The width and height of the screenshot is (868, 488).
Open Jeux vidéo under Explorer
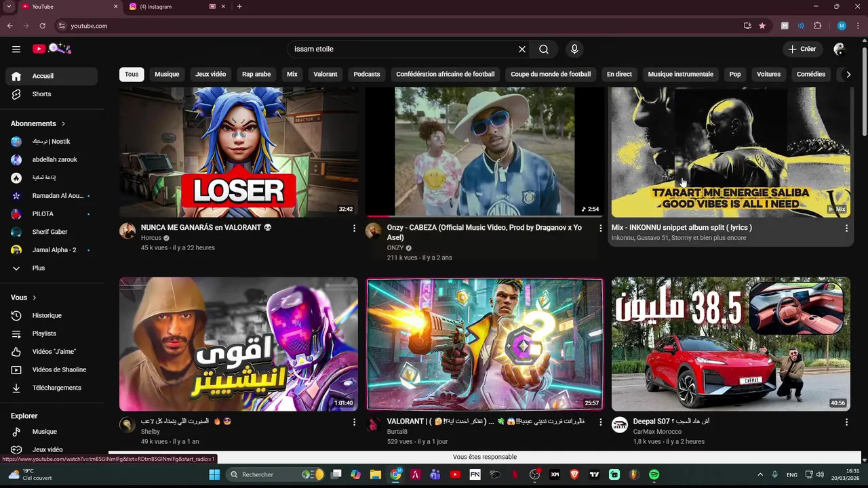click(52, 449)
